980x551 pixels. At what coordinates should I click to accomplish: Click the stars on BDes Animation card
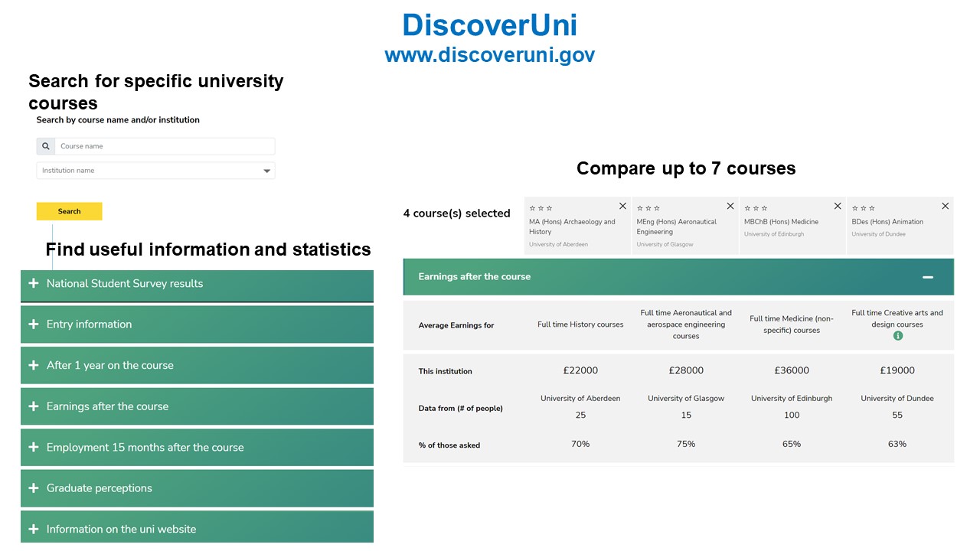[x=863, y=208]
